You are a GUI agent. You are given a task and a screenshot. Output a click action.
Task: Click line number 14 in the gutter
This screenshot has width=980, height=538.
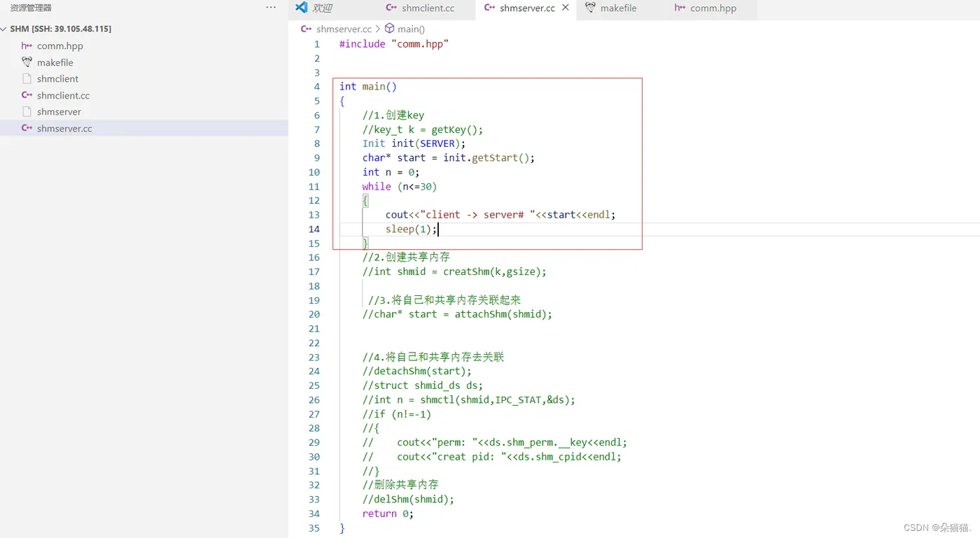coord(314,229)
